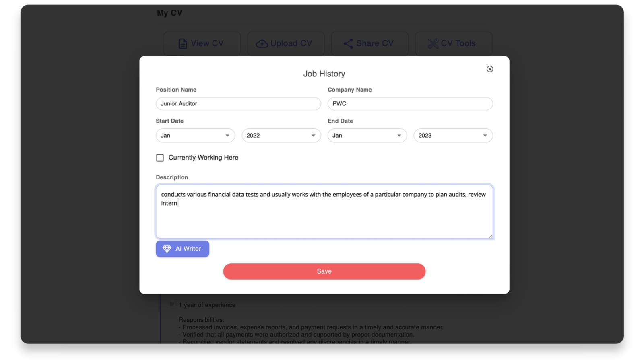Select the Position Name field with Junior Auditor
The width and height of the screenshot is (644, 362).
[238, 103]
